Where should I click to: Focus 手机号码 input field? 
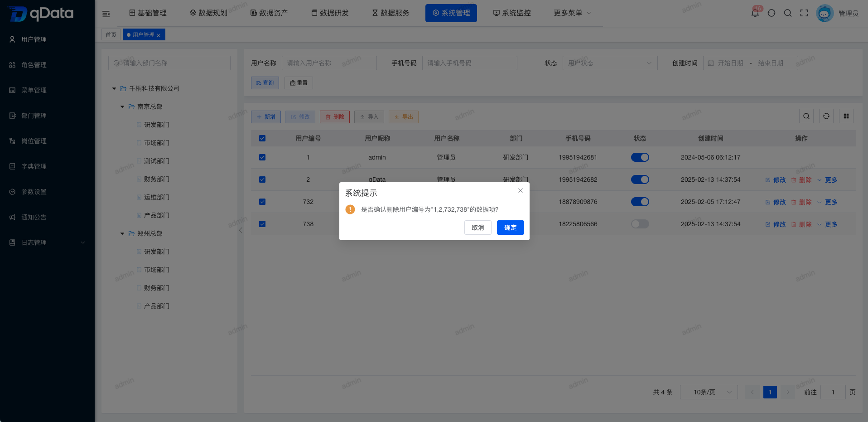coord(470,63)
